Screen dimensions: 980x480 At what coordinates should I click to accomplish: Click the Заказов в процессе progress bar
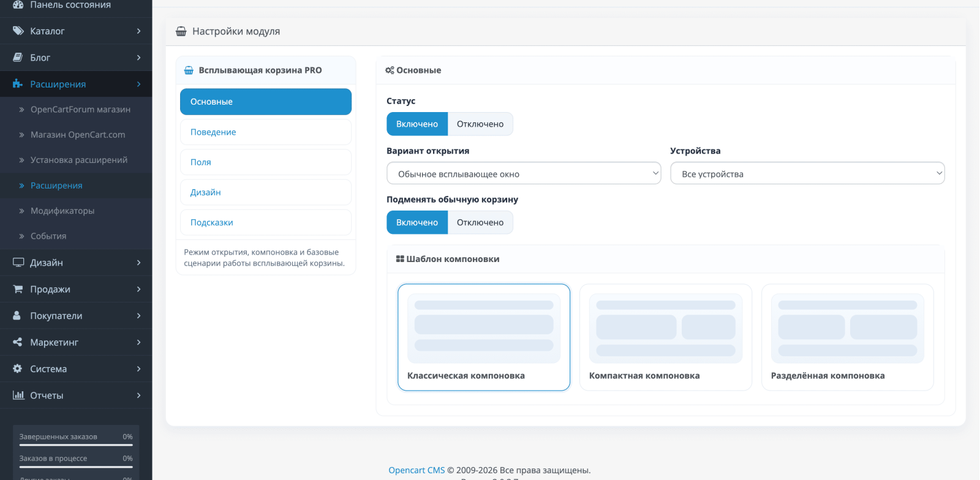click(x=76, y=467)
